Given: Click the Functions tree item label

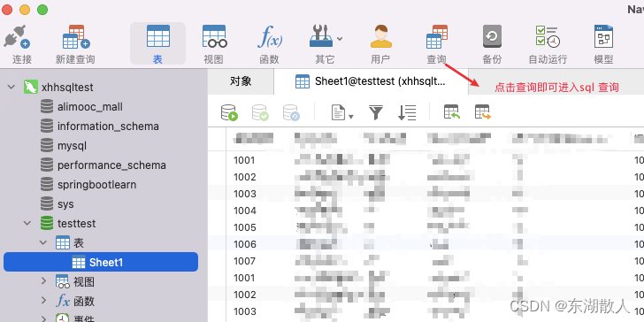Looking at the screenshot, I should pos(84,301).
